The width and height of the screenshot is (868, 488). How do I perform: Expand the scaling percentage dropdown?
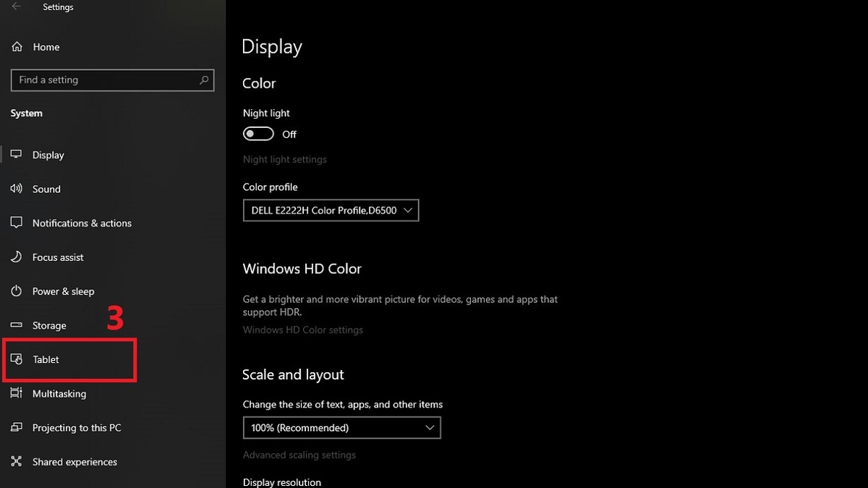[x=341, y=427]
